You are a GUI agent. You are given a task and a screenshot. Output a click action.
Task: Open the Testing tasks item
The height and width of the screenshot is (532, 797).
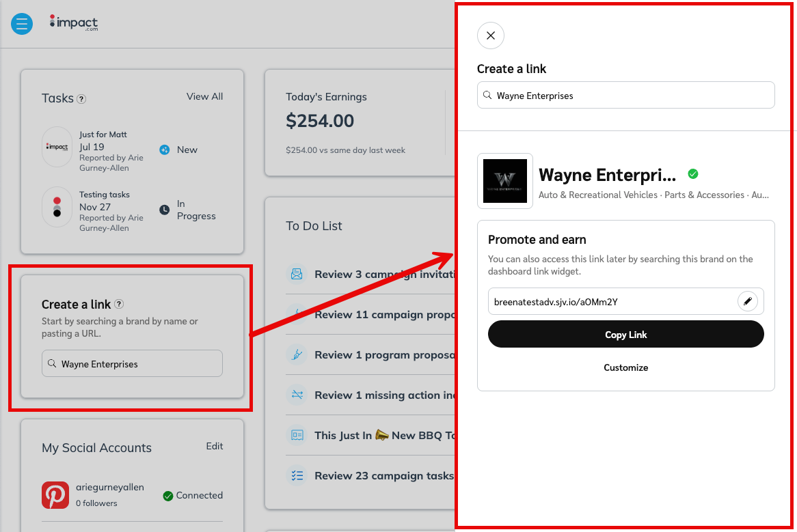coord(104,195)
